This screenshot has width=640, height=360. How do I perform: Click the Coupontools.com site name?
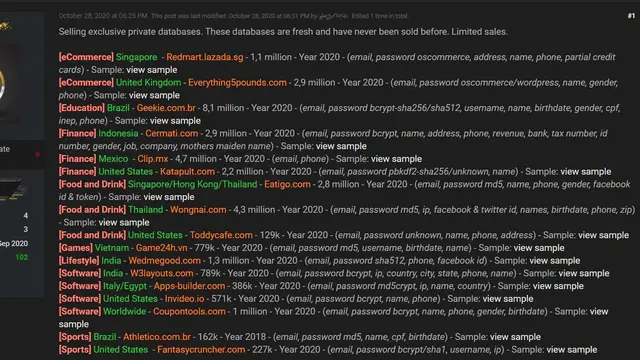click(x=189, y=311)
